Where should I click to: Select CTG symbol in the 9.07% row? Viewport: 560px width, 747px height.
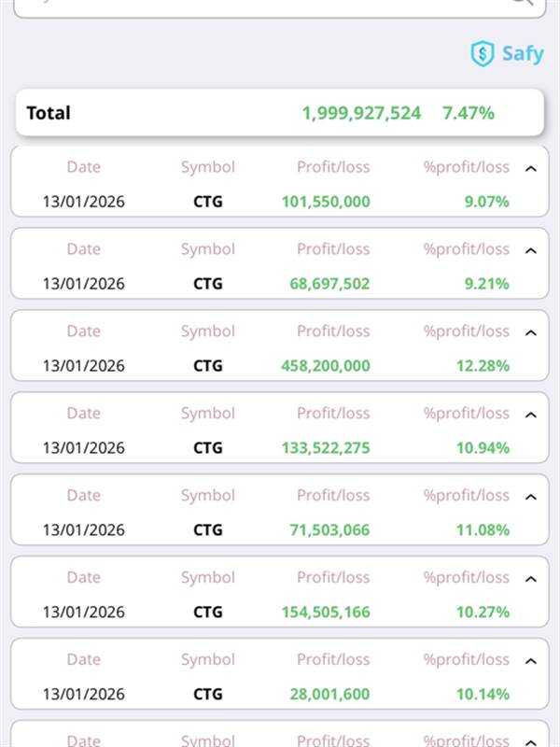[x=208, y=201]
